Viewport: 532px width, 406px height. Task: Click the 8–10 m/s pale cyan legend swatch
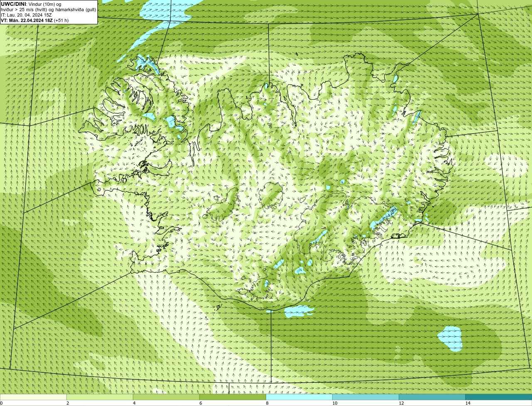[299, 397]
